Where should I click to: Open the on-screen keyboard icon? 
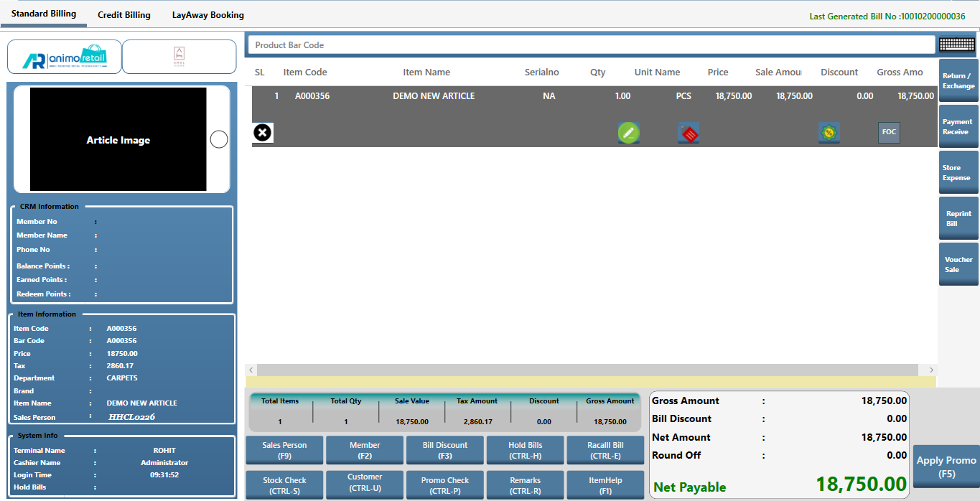coord(957,45)
